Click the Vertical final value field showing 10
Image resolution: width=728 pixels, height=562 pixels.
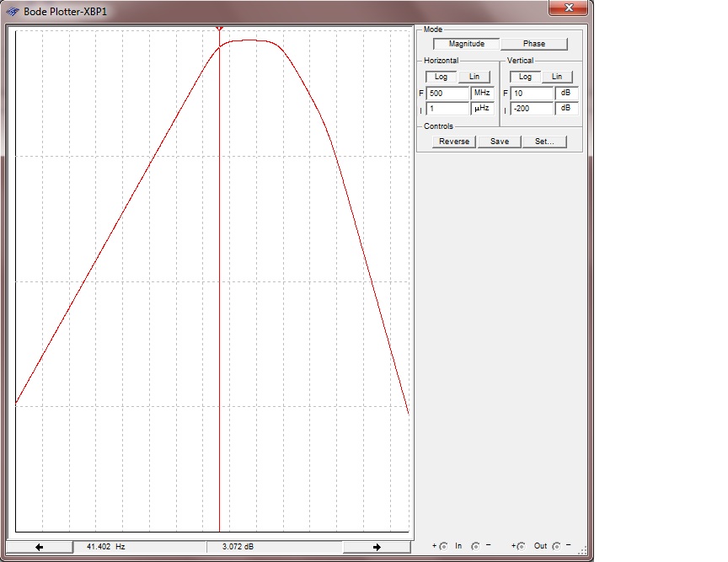[x=532, y=94]
